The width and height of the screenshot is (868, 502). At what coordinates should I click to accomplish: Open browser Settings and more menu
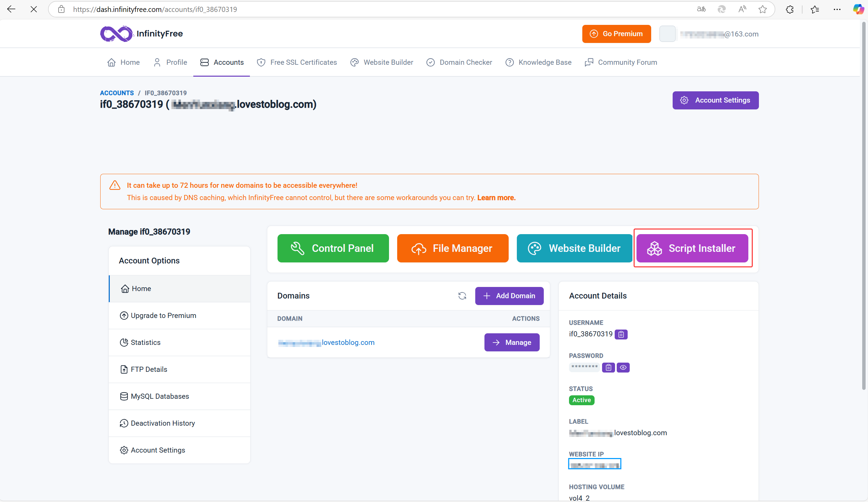tap(837, 9)
